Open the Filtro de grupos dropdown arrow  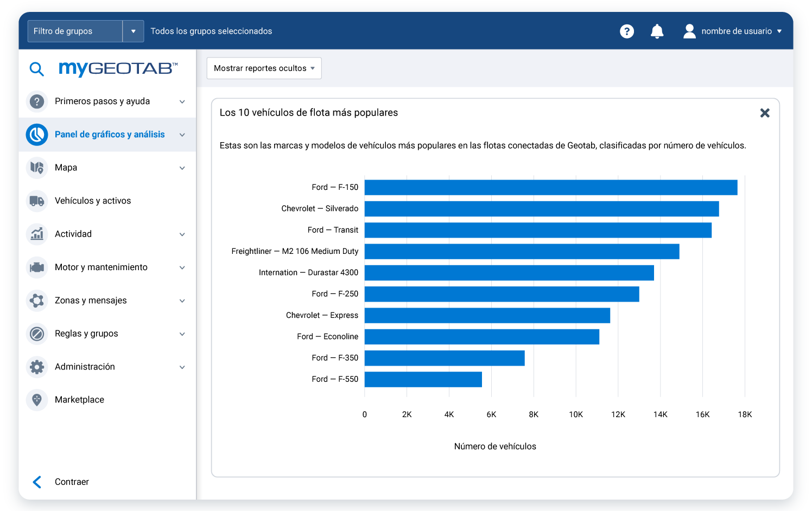point(133,31)
